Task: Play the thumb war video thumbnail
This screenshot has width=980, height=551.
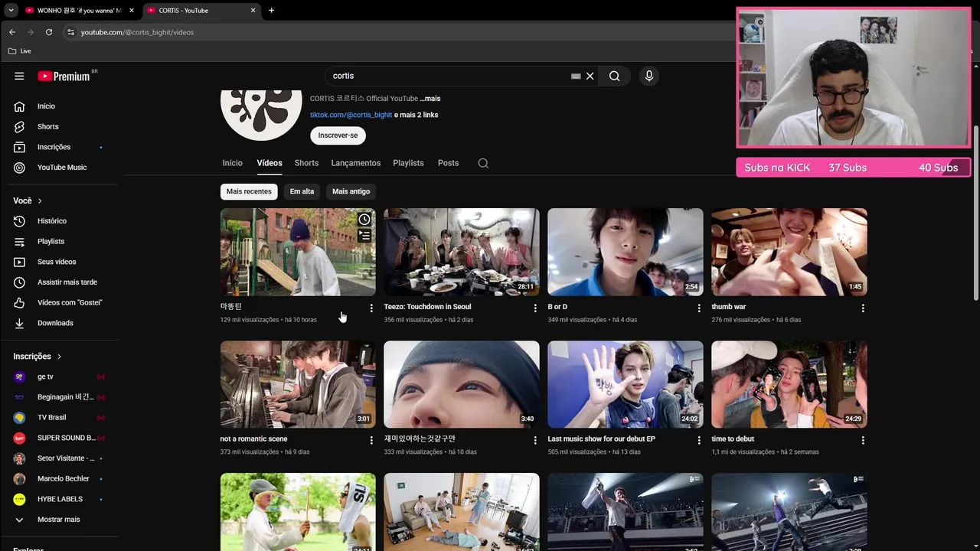Action: [x=789, y=252]
